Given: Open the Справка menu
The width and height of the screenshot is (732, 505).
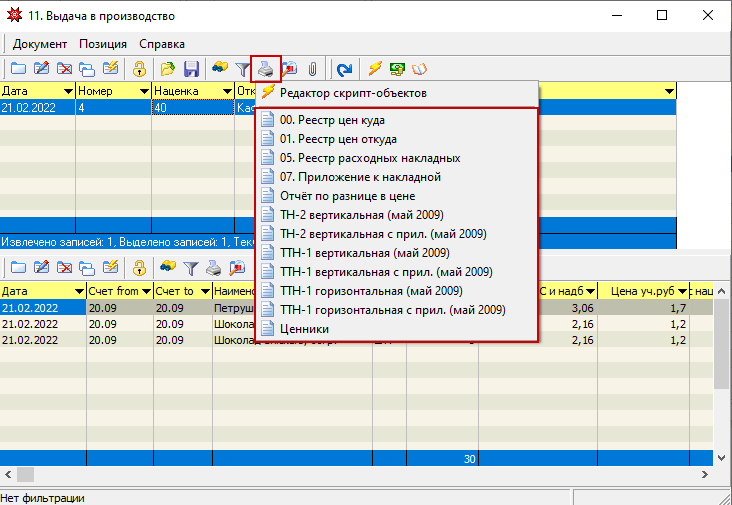Looking at the screenshot, I should (x=161, y=44).
